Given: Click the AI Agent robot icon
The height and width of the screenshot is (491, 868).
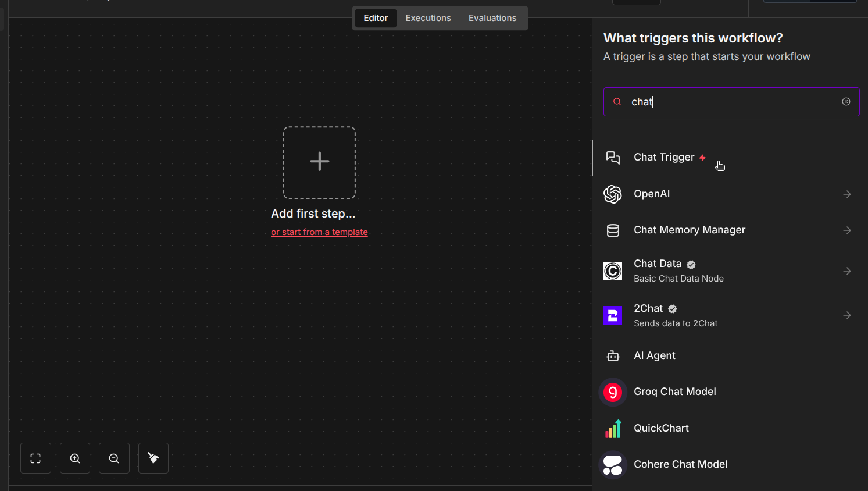Looking at the screenshot, I should click(613, 355).
